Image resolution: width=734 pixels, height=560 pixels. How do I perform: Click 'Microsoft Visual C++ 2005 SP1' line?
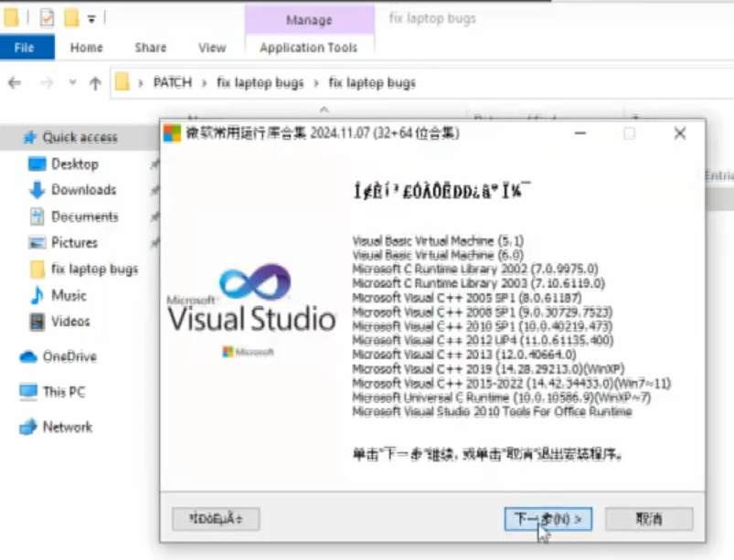pos(467,298)
